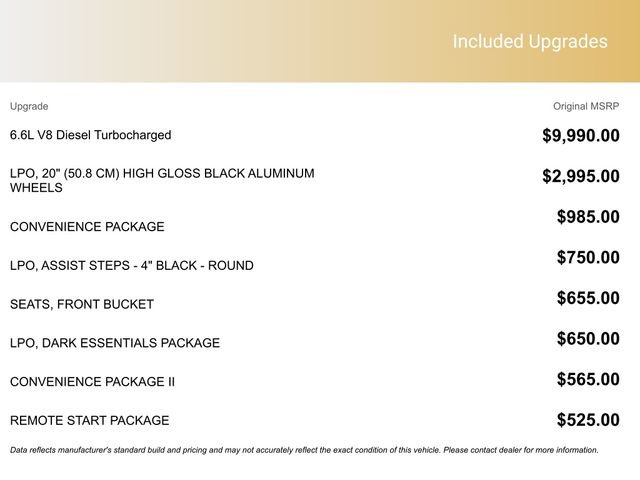Click the $565.00 price
The height and width of the screenshot is (480, 640).
587,379
